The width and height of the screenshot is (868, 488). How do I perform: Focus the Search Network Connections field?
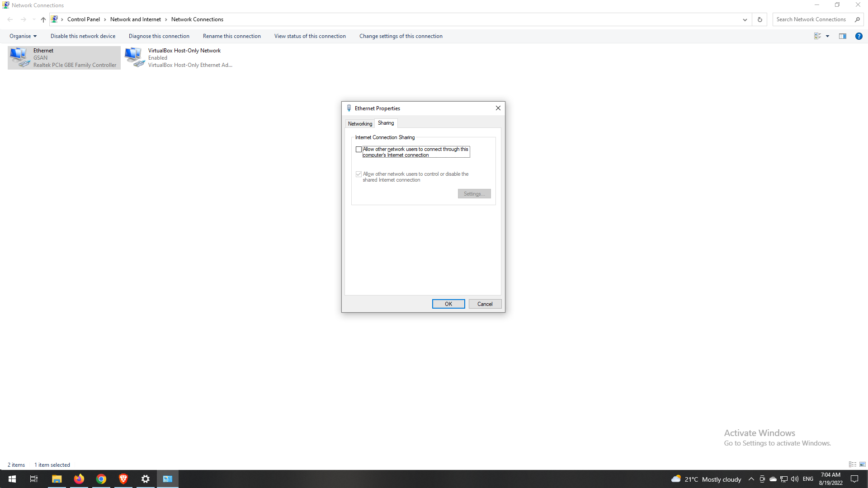[x=811, y=19]
